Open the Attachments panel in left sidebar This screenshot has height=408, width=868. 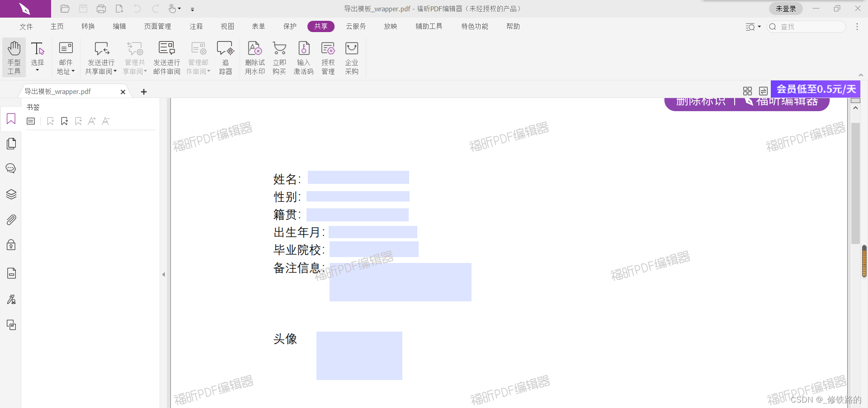pos(11,220)
